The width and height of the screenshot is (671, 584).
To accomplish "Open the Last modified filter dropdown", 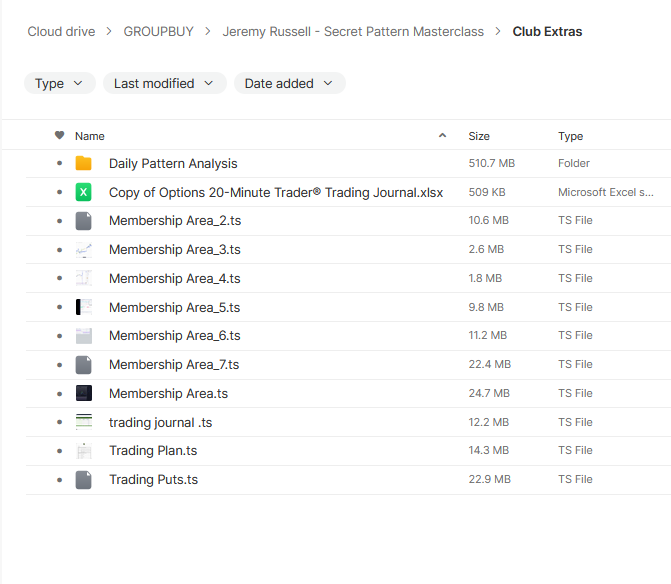I will click(x=165, y=83).
